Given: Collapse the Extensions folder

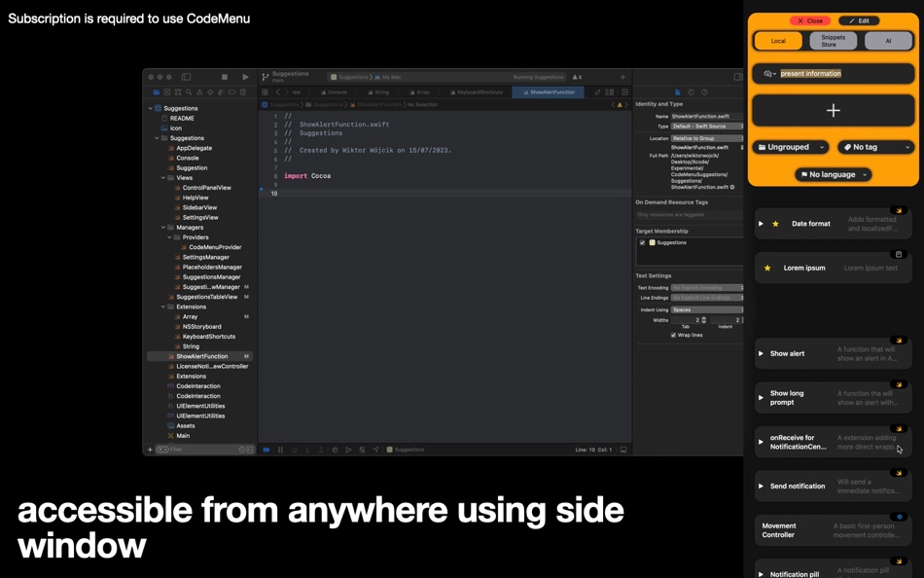Looking at the screenshot, I should 163,307.
